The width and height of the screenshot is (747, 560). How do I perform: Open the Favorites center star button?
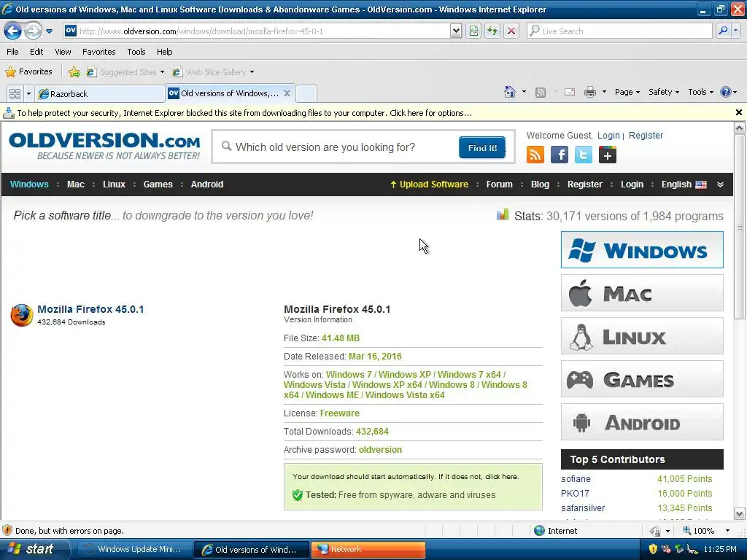pyautogui.click(x=28, y=72)
